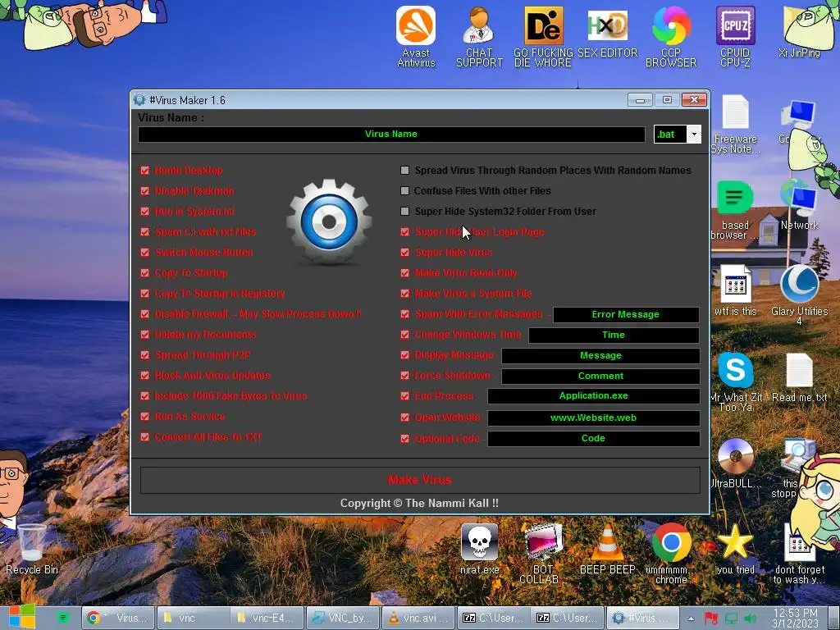Uncheck the Disable Taskman checkbox

(x=144, y=190)
